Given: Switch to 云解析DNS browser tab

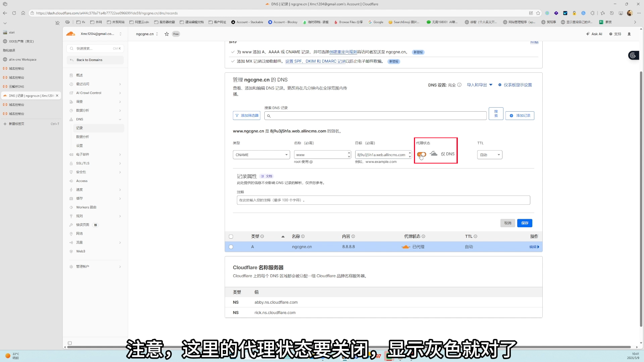Looking at the screenshot, I should coord(31,86).
